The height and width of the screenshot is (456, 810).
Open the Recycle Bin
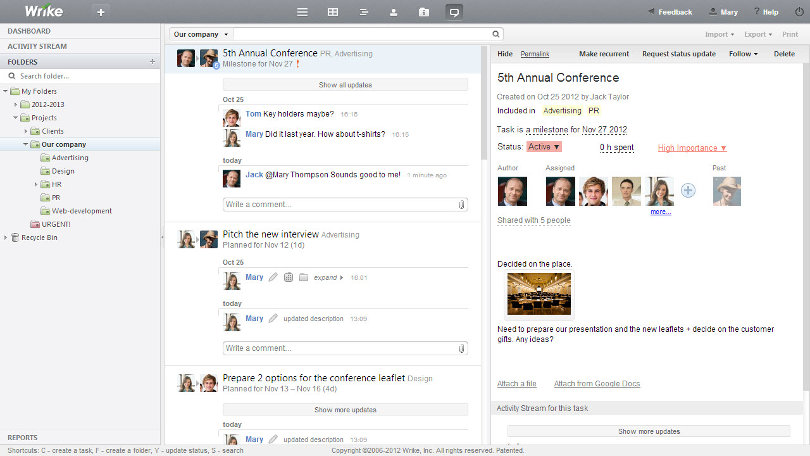tap(39, 238)
